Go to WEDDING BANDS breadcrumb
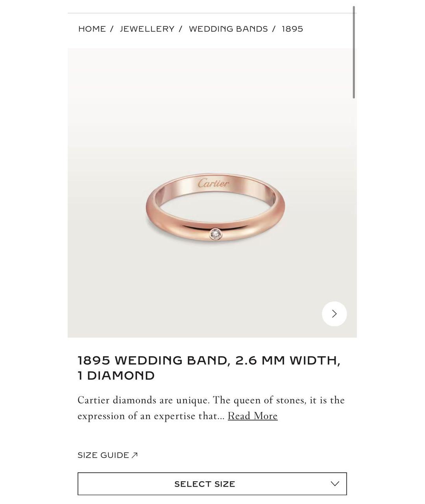Viewport: 425px width, 504px height. (x=228, y=29)
